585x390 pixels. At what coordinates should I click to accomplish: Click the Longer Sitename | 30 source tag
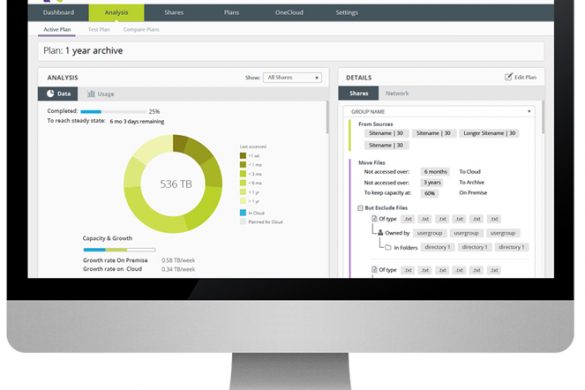pyautogui.click(x=489, y=133)
